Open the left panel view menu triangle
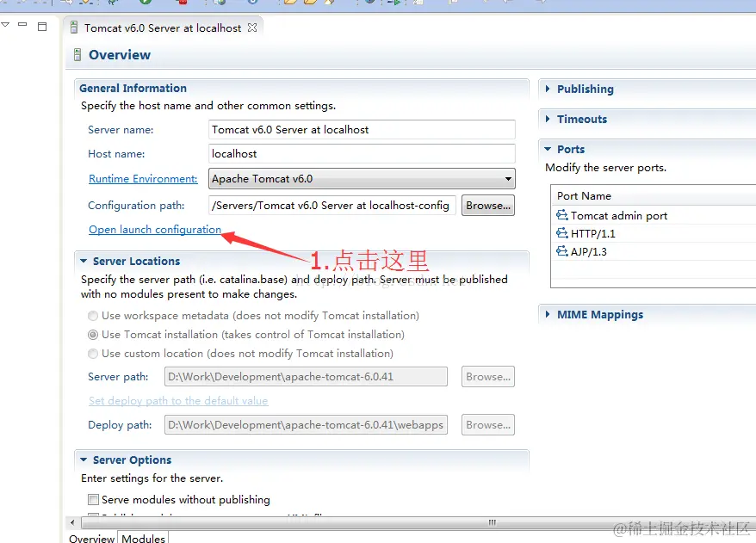This screenshot has height=543, width=756. click(5, 25)
